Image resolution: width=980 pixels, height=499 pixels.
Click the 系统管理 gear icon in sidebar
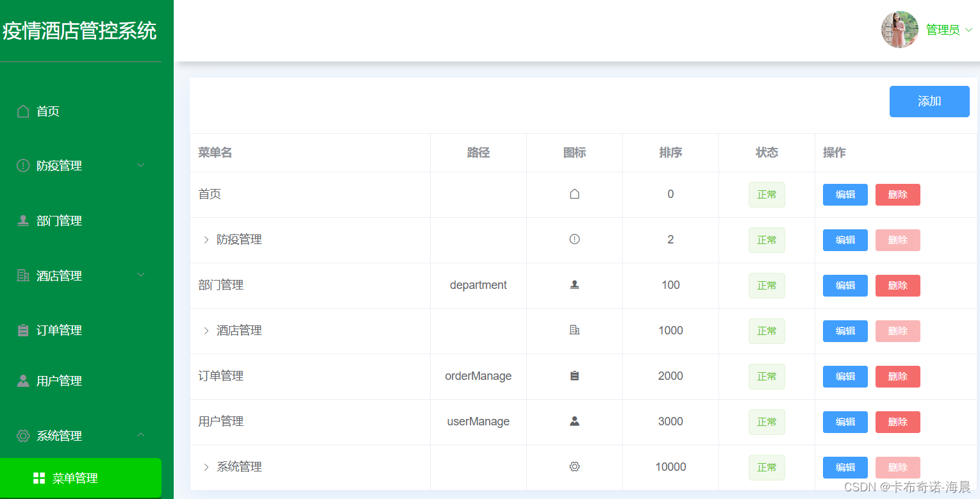pyautogui.click(x=24, y=436)
